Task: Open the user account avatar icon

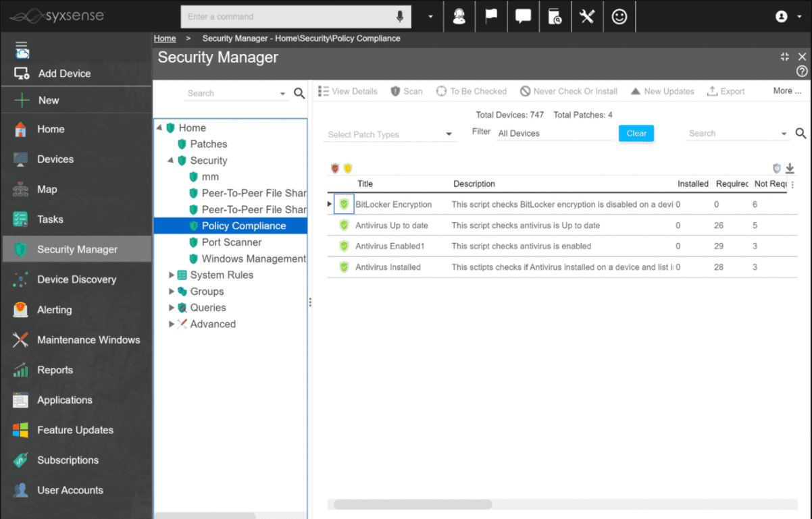Action: pos(782,16)
